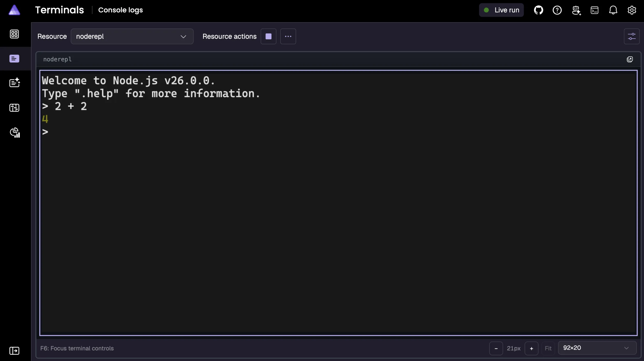Click the 'Welcome to Node.js v26.0.0.' line
Image resolution: width=644 pixels, height=361 pixels.
pyautogui.click(x=128, y=81)
